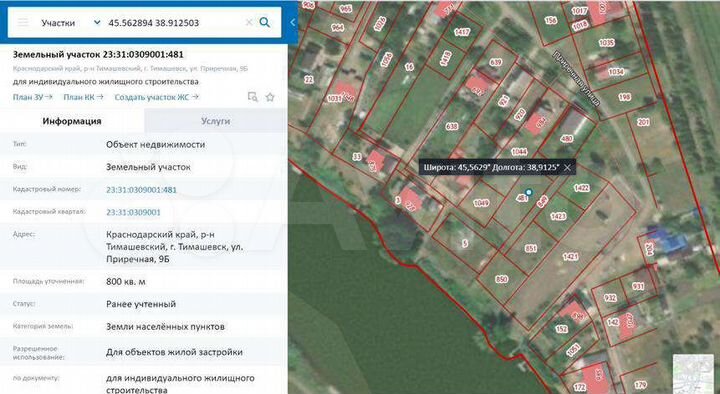Select parcel 964 on the map
This screenshot has height=394, width=720.
338,28
